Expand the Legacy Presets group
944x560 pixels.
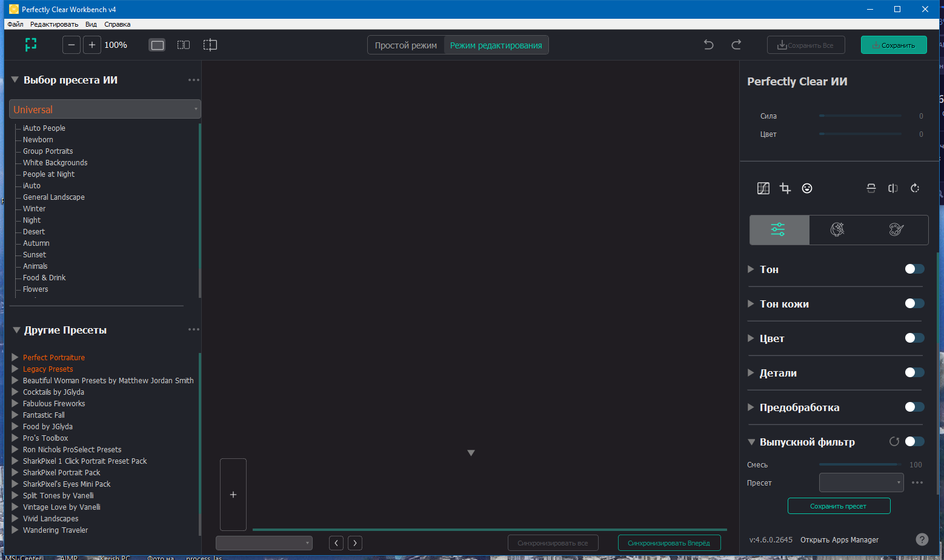[15, 369]
